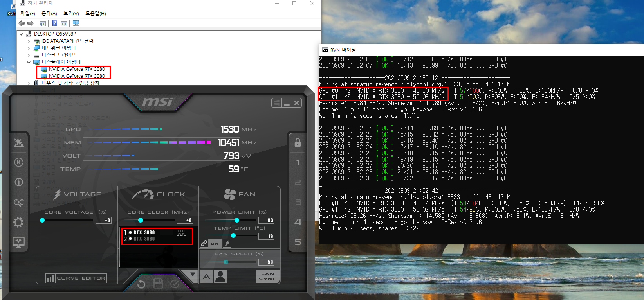Select Afterburner profile slot 1
The width and height of the screenshot is (644, 300).
click(298, 162)
